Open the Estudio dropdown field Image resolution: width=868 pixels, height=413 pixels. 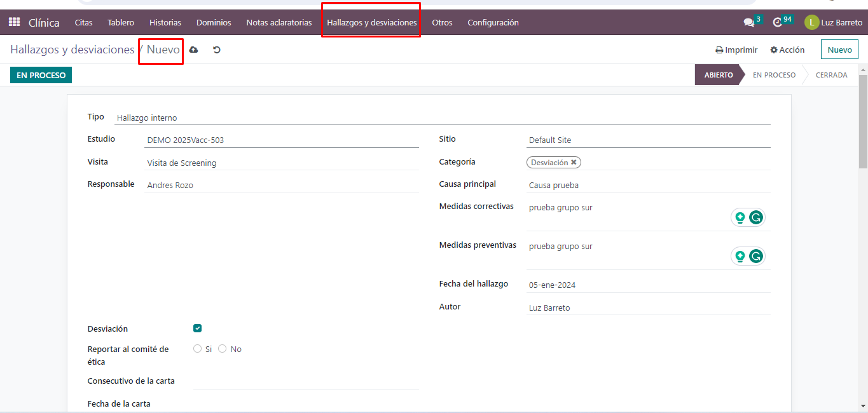pos(281,140)
